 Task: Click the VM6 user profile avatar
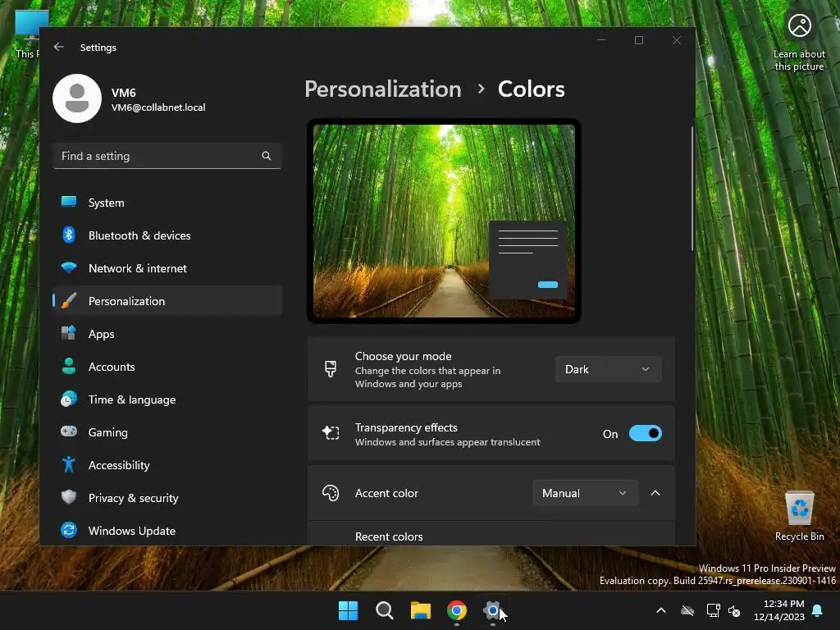(77, 98)
